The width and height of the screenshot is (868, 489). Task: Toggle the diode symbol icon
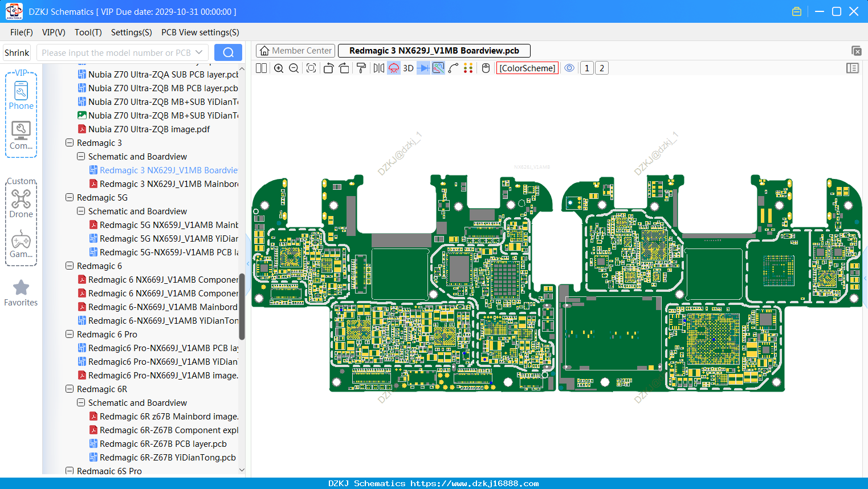point(423,68)
